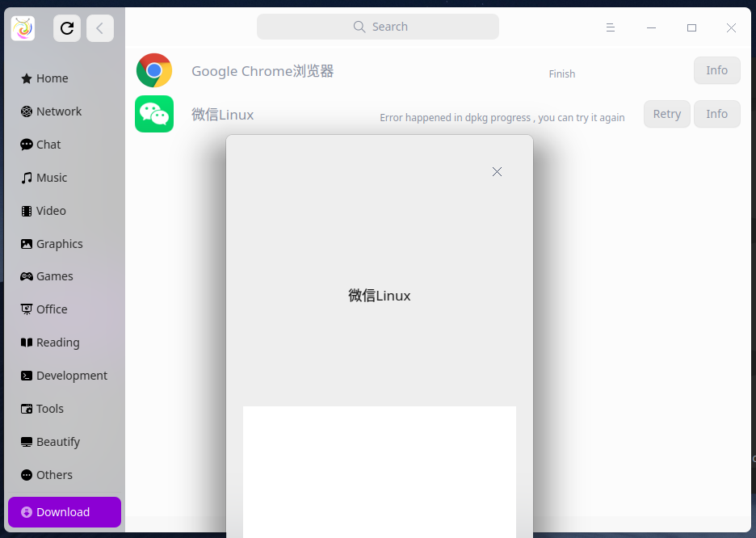Click the white log area in dialog
This screenshot has height=538, width=756.
pyautogui.click(x=380, y=472)
